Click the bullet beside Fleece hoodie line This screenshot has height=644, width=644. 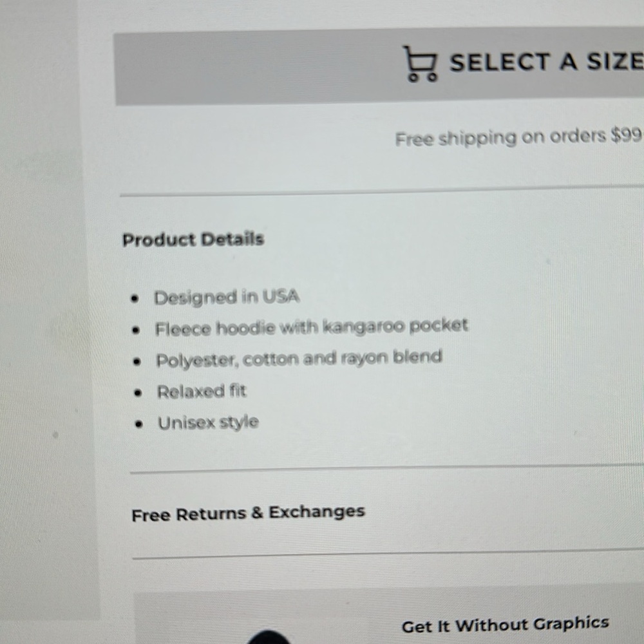(135, 330)
